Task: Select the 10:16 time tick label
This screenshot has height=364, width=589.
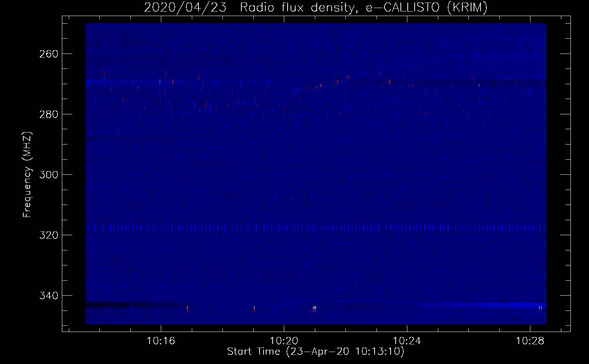Action: pyautogui.click(x=161, y=341)
